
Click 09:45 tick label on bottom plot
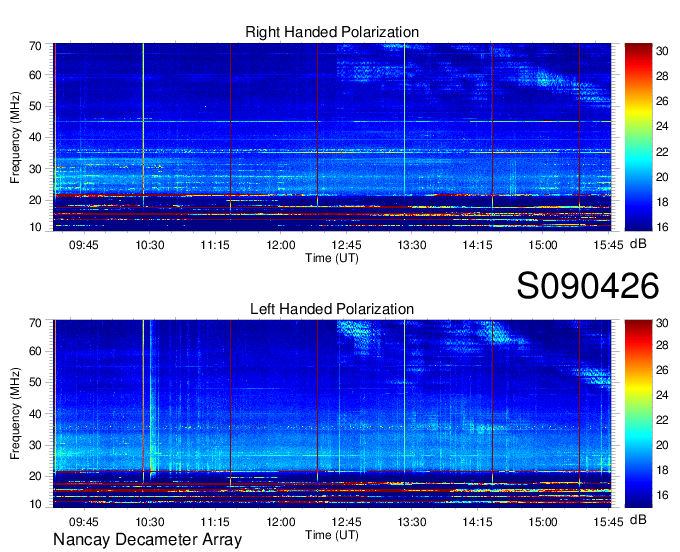pyautogui.click(x=84, y=522)
